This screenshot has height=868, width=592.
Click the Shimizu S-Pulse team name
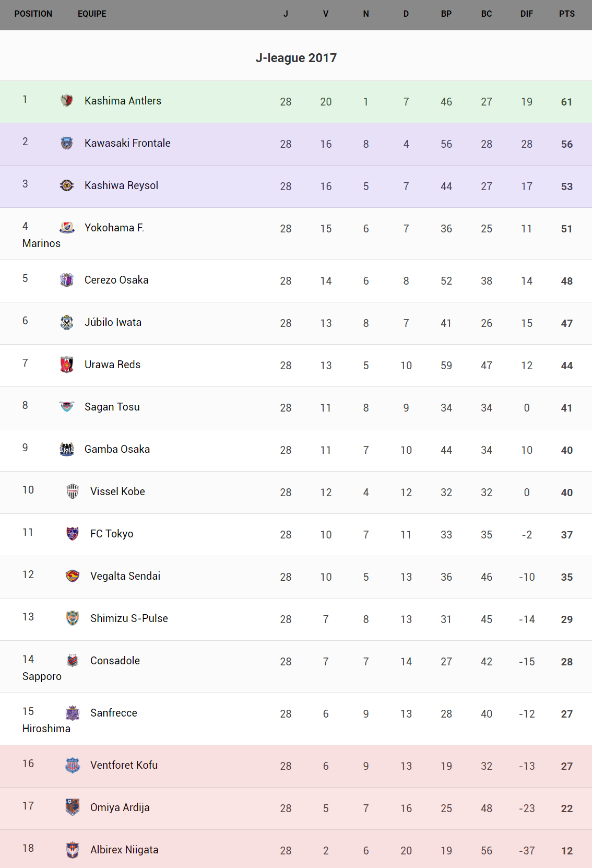[129, 618]
